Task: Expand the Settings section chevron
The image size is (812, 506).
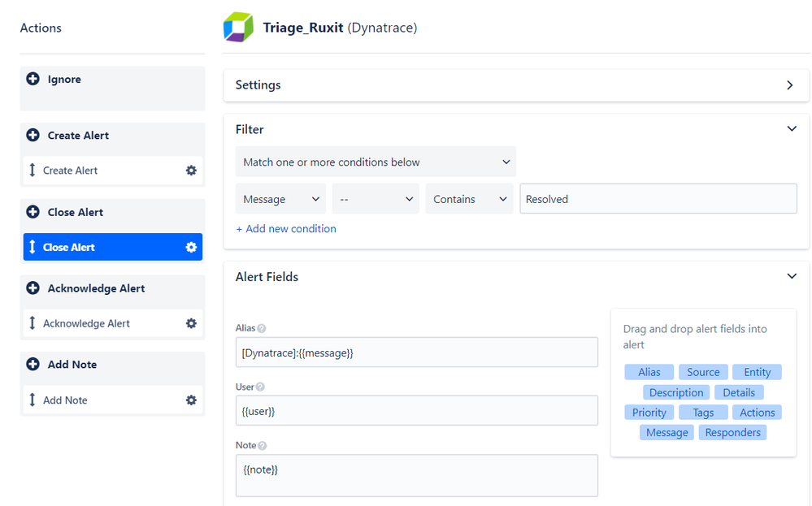Action: [790, 84]
